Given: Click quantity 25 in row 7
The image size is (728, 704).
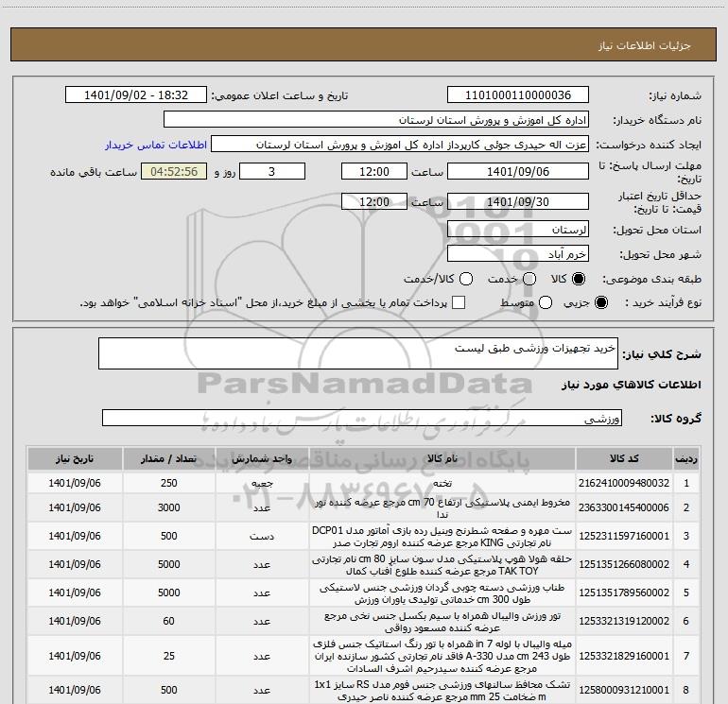Looking at the screenshot, I should coord(169,656).
